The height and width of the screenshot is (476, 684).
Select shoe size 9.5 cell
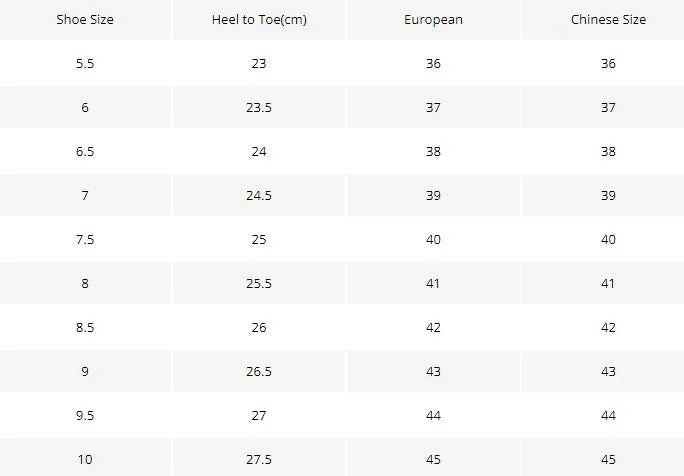(x=85, y=415)
